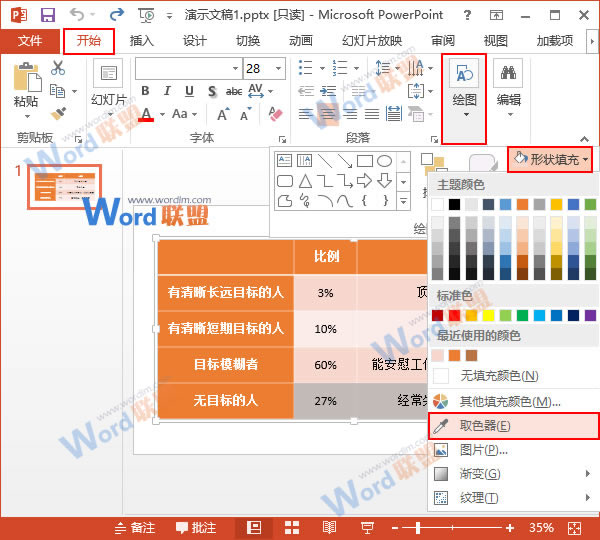The width and height of the screenshot is (600, 540).
Task: Pick black theme color swatch
Action: click(454, 204)
